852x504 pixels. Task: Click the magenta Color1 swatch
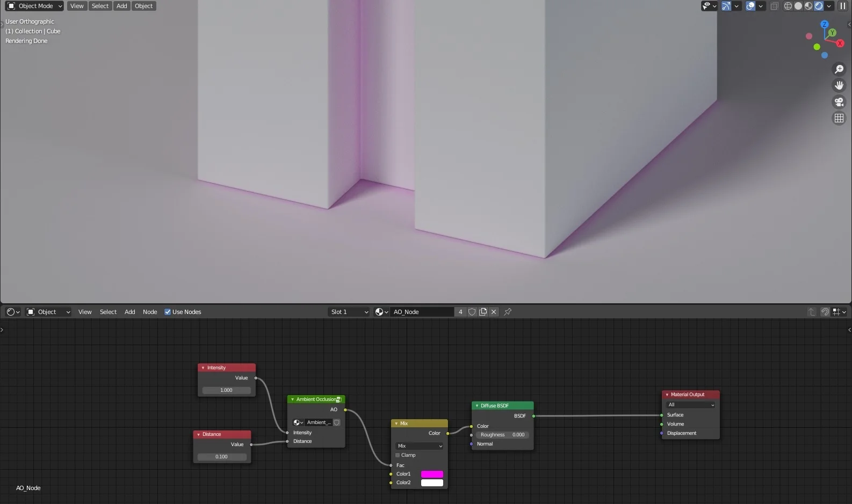(x=432, y=474)
